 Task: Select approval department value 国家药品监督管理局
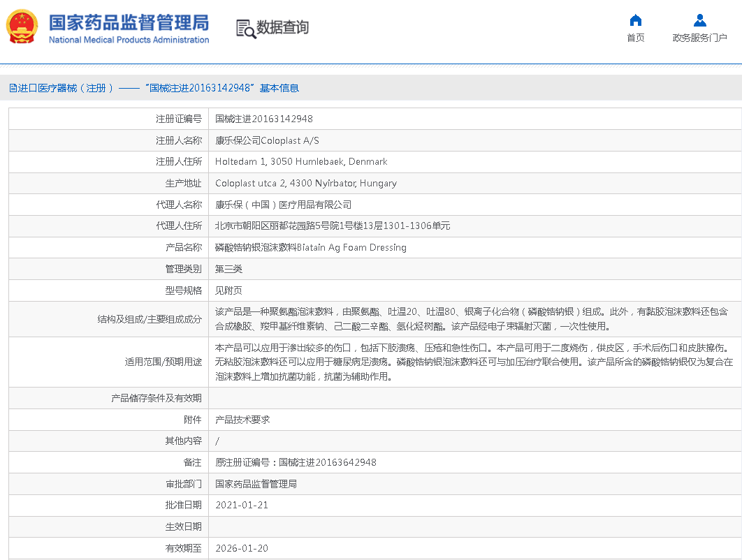click(x=256, y=485)
